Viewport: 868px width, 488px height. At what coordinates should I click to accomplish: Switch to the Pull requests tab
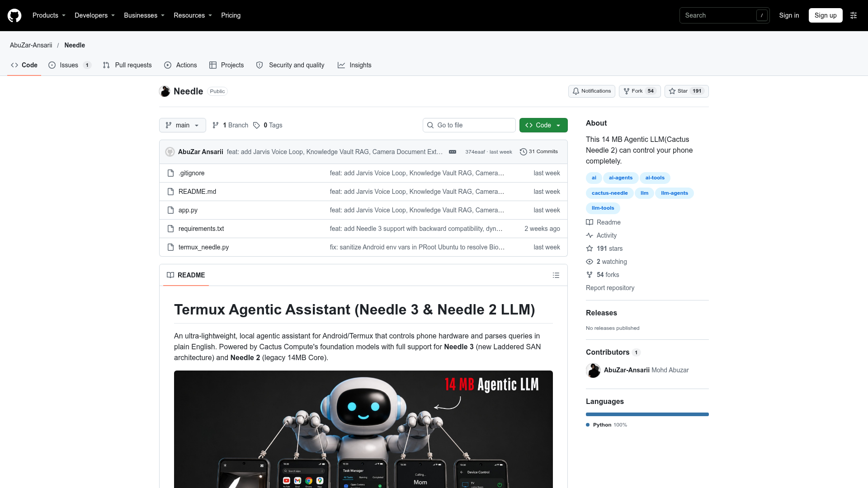(x=127, y=65)
